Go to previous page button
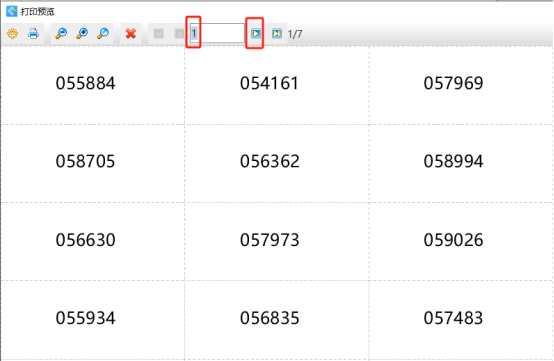The width and height of the screenshot is (554, 361). click(x=179, y=34)
